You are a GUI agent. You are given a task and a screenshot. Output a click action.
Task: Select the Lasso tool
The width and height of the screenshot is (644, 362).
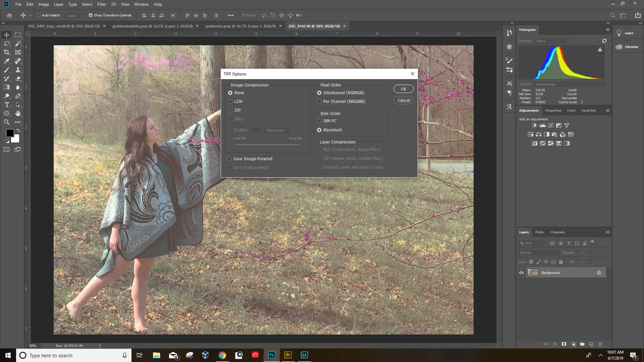tap(7, 44)
